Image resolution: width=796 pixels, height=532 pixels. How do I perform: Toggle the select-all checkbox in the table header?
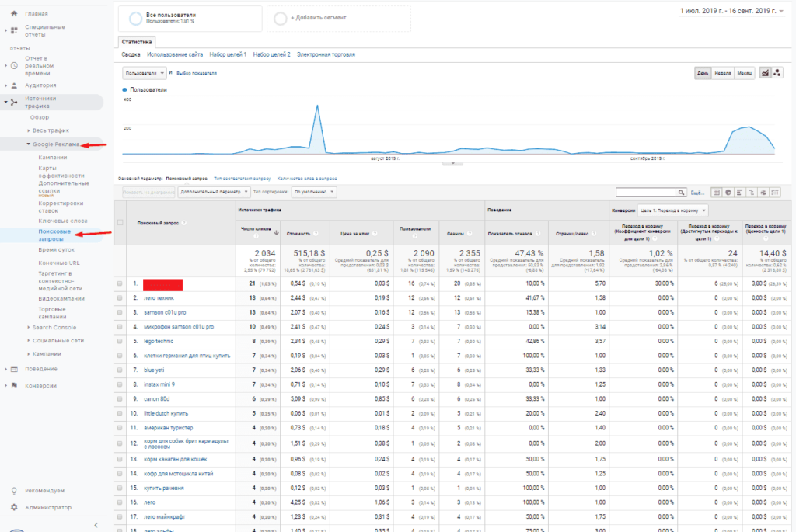(x=120, y=223)
